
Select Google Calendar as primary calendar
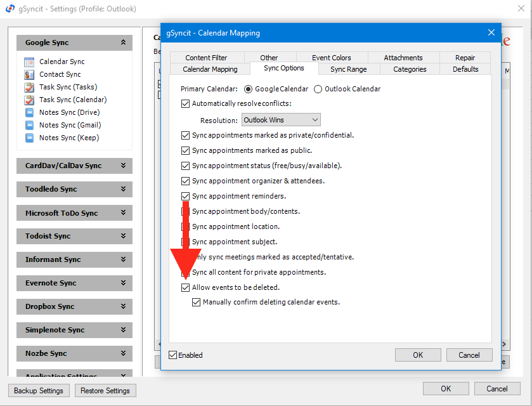coord(248,89)
